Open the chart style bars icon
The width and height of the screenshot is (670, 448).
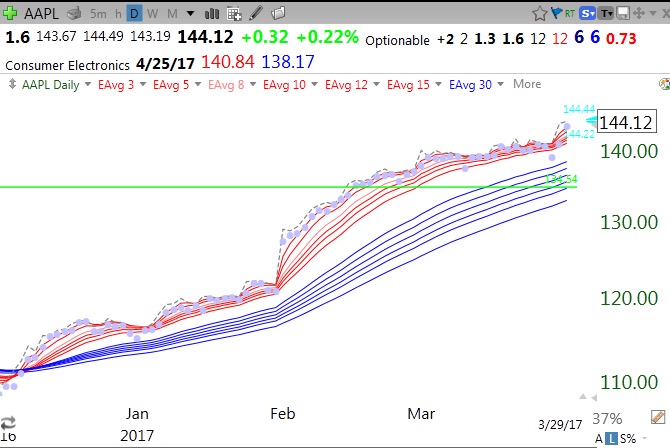[x=212, y=14]
